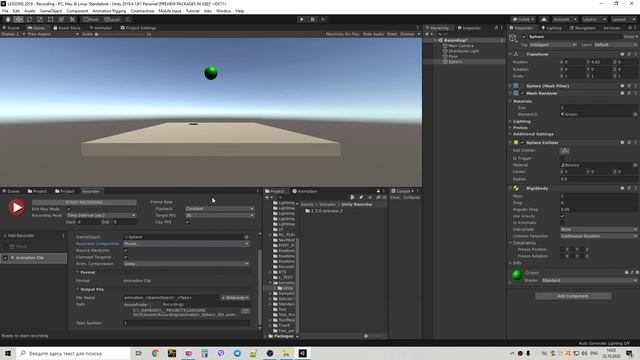This screenshot has height=360, width=640.
Task: Toggle the Record Hierarchy checkbox
Action: pos(125,250)
